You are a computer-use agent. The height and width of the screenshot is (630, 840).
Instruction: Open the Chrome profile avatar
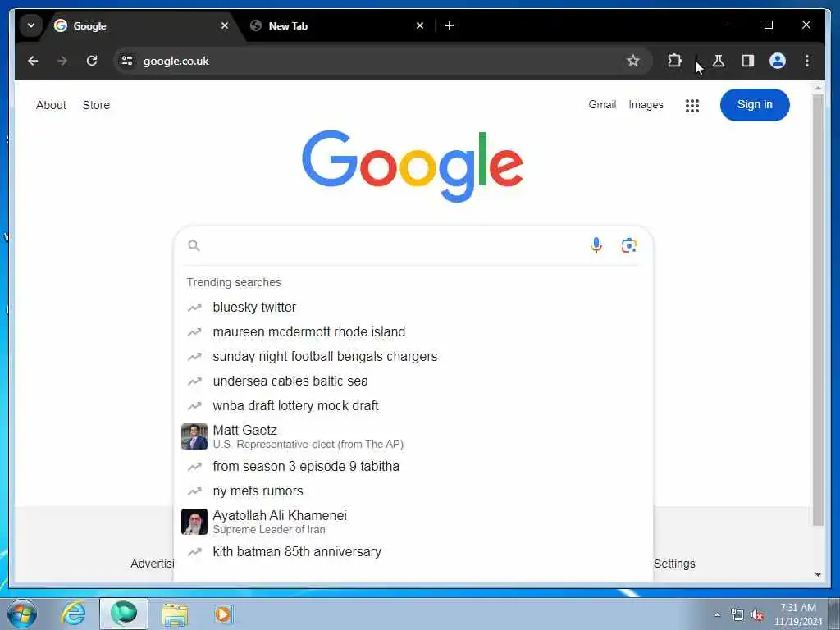(778, 61)
